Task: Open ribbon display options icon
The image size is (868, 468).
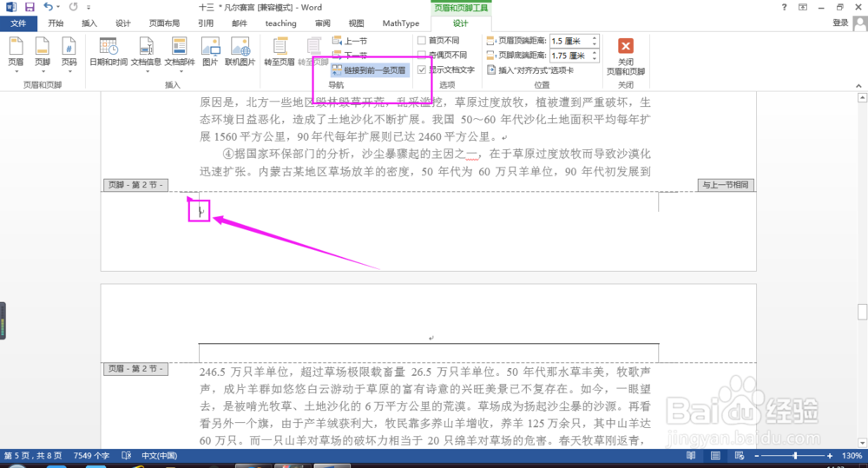Action: pos(803,7)
